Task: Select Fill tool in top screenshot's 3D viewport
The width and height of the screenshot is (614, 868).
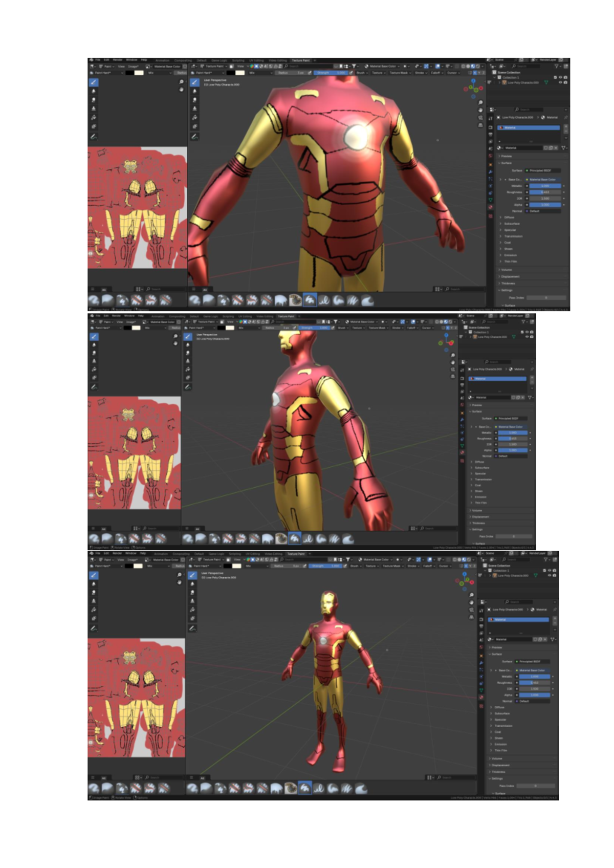Action: 194,117
